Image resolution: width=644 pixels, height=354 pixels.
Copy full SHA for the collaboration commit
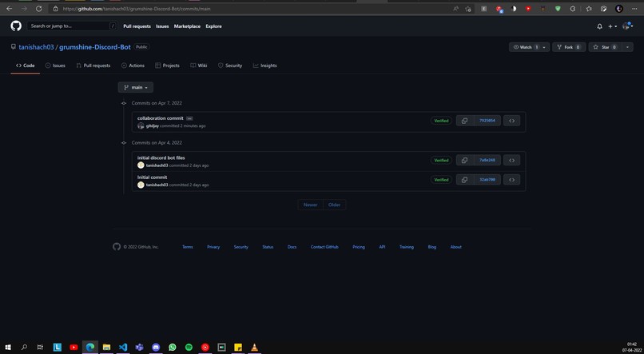(x=464, y=121)
